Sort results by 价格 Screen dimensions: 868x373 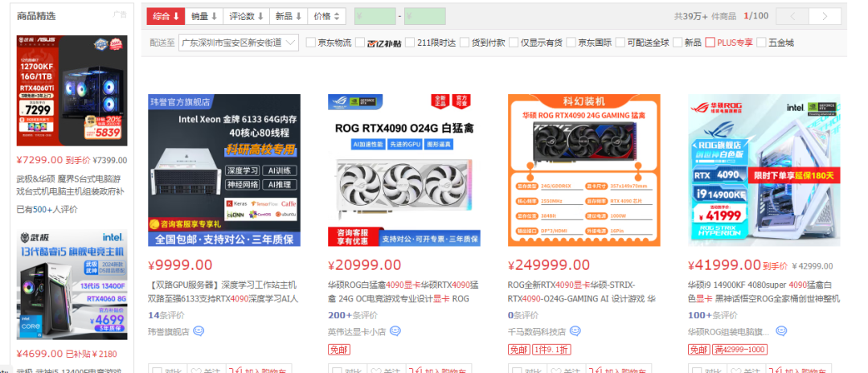[x=326, y=16]
